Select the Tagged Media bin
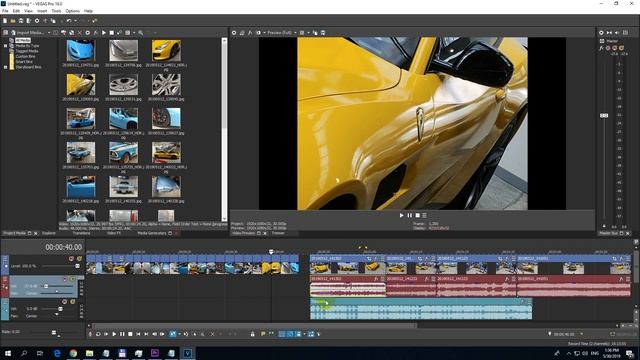The width and height of the screenshot is (640, 360). click(27, 51)
